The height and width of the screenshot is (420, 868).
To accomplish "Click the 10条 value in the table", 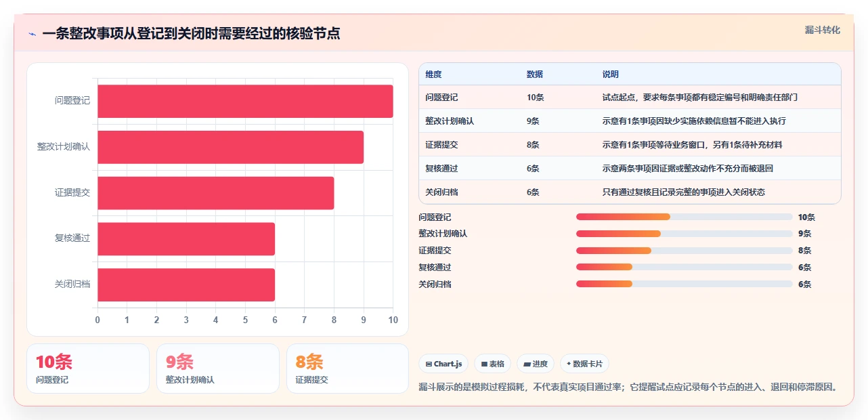I will (536, 98).
